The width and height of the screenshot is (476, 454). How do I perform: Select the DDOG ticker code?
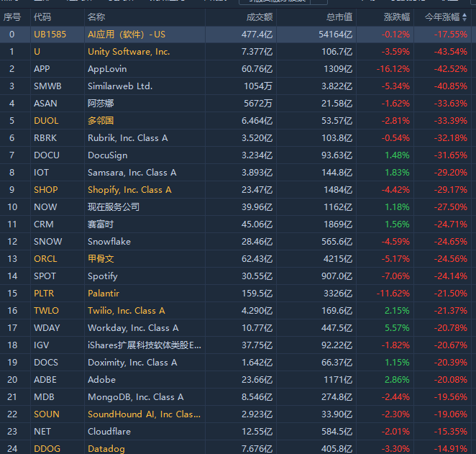click(47, 449)
